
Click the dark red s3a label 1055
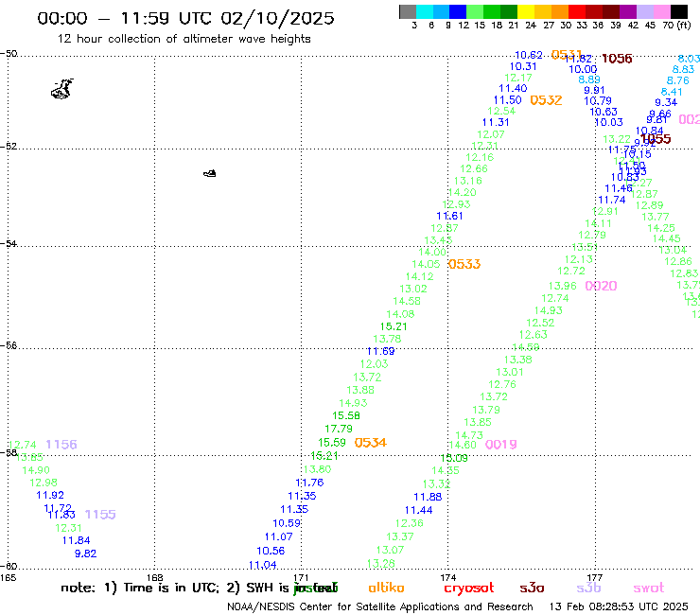pos(656,138)
